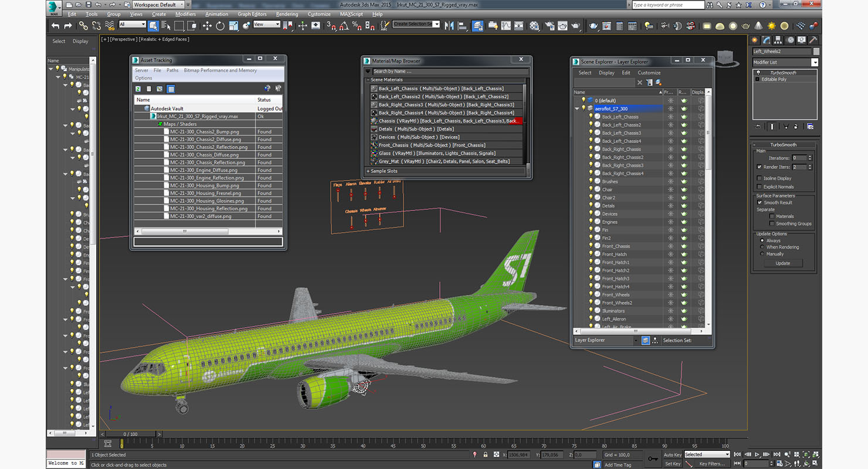
Task: Select the Always update radio button
Action: coord(762,240)
